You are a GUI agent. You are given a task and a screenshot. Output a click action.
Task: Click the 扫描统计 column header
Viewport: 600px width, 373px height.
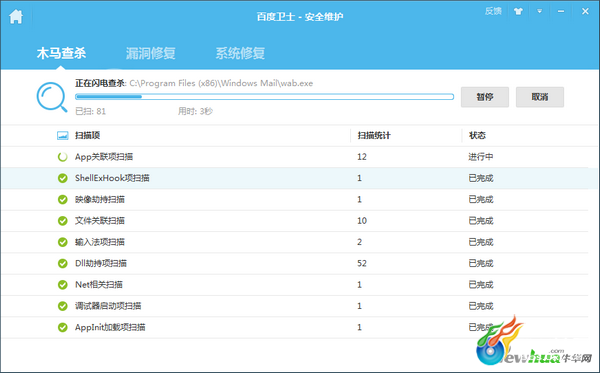coord(374,135)
